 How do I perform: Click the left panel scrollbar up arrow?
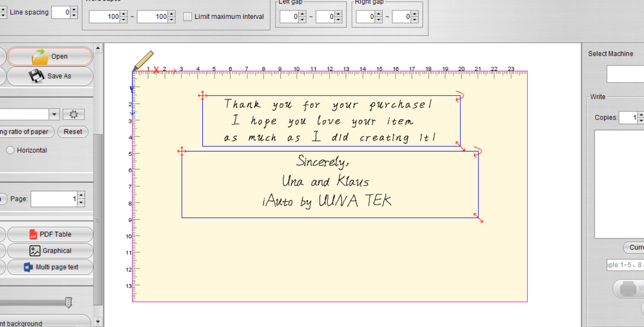point(98,48)
